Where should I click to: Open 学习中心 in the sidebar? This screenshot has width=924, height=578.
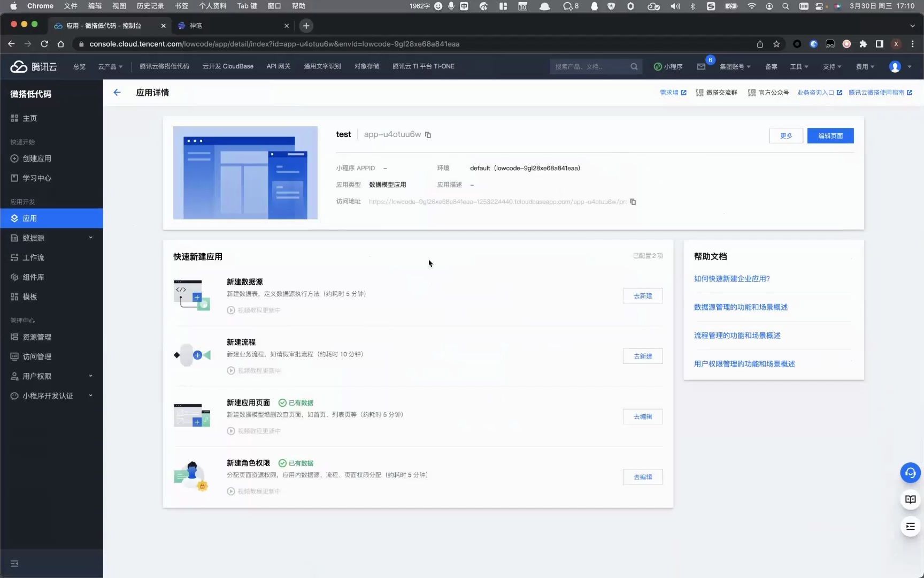click(51, 178)
